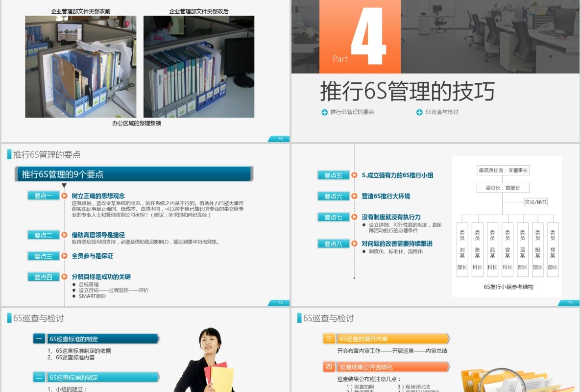Select the 要点二 label
The image size is (581, 392).
pos(43,235)
